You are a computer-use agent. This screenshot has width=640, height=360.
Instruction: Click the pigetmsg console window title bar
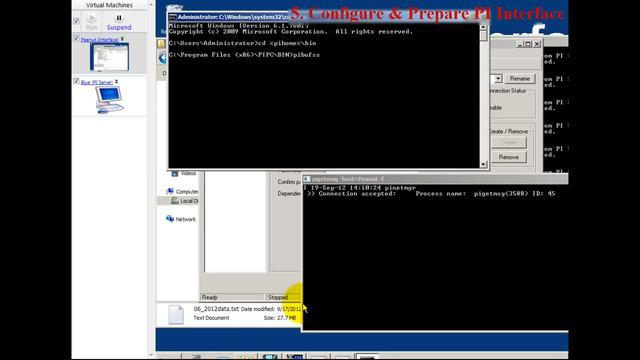pos(435,179)
